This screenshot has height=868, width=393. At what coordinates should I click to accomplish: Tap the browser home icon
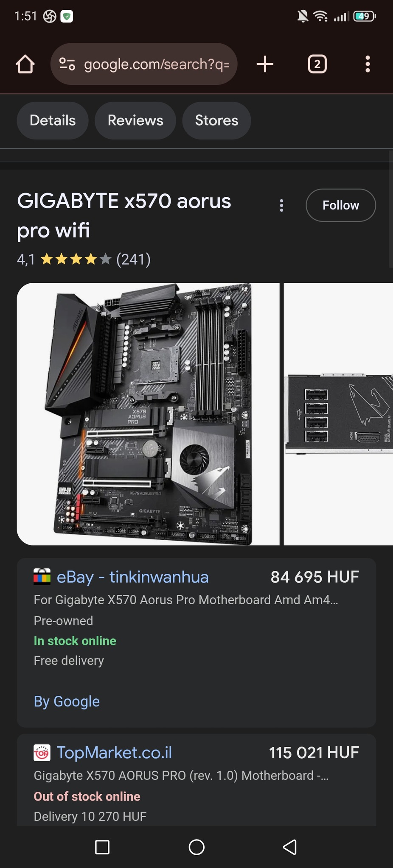point(25,64)
